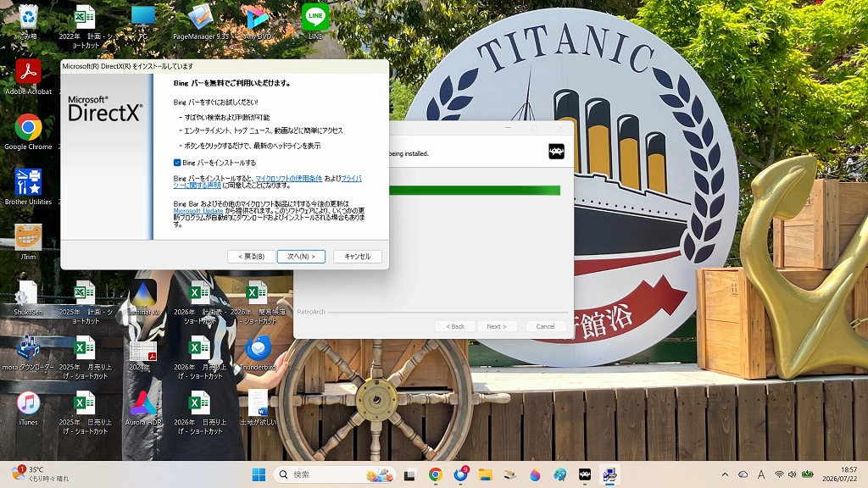Open the Microsoft Update link
This screenshot has height=488, width=868.
coord(198,211)
